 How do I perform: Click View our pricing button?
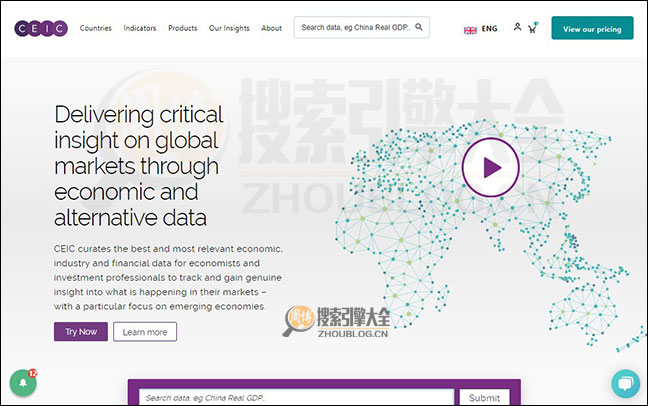click(x=592, y=28)
